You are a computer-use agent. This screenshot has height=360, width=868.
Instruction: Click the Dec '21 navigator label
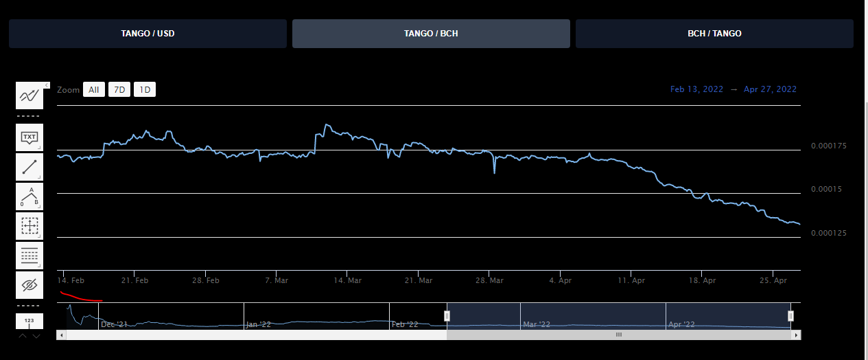(114, 324)
